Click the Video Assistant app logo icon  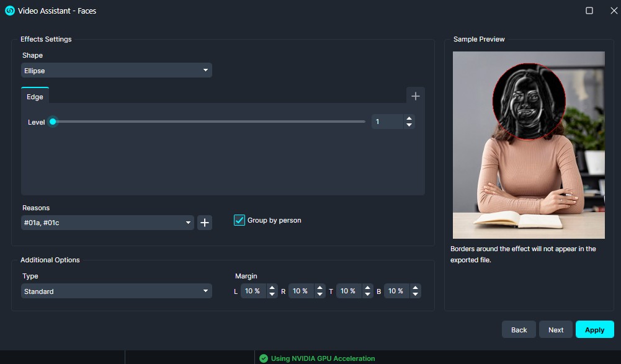(x=10, y=11)
